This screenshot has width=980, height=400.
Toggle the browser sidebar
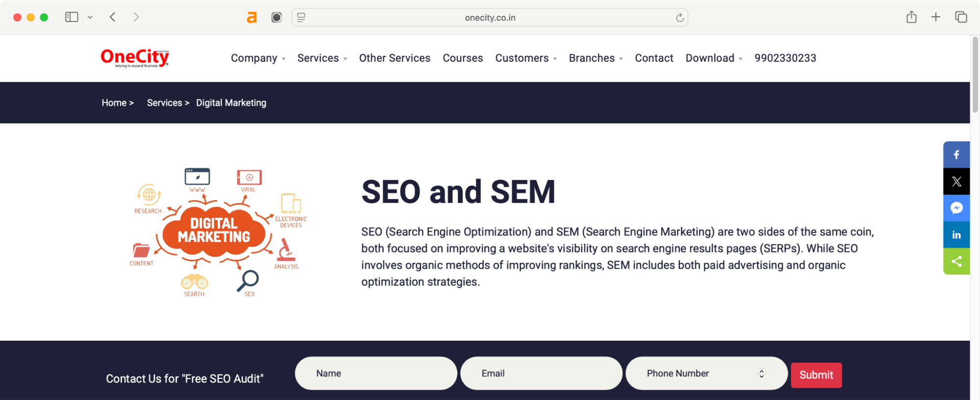72,17
